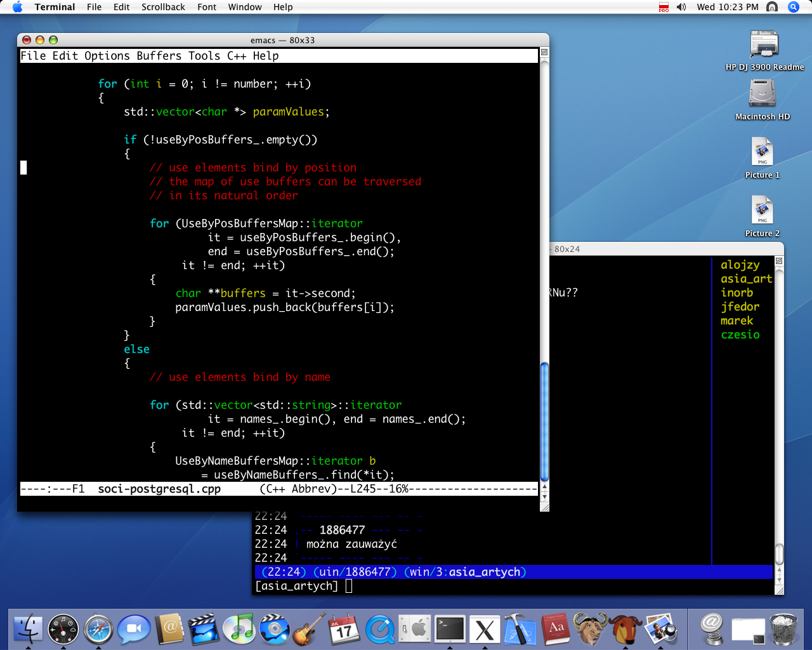Open iTunes in the dock
The width and height of the screenshot is (812, 650).
pyautogui.click(x=240, y=630)
